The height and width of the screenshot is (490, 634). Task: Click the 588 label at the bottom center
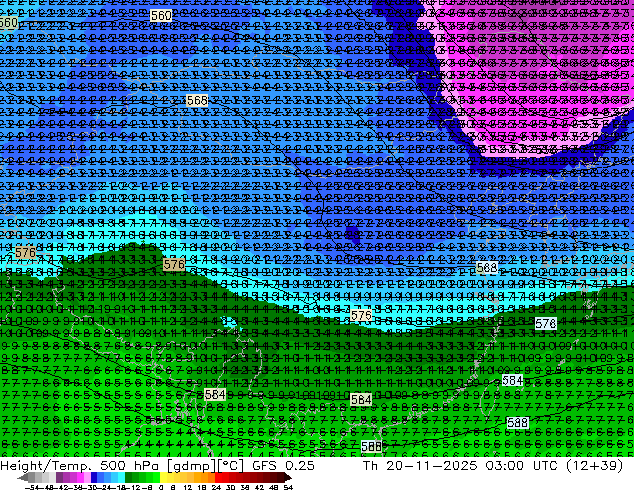click(371, 447)
